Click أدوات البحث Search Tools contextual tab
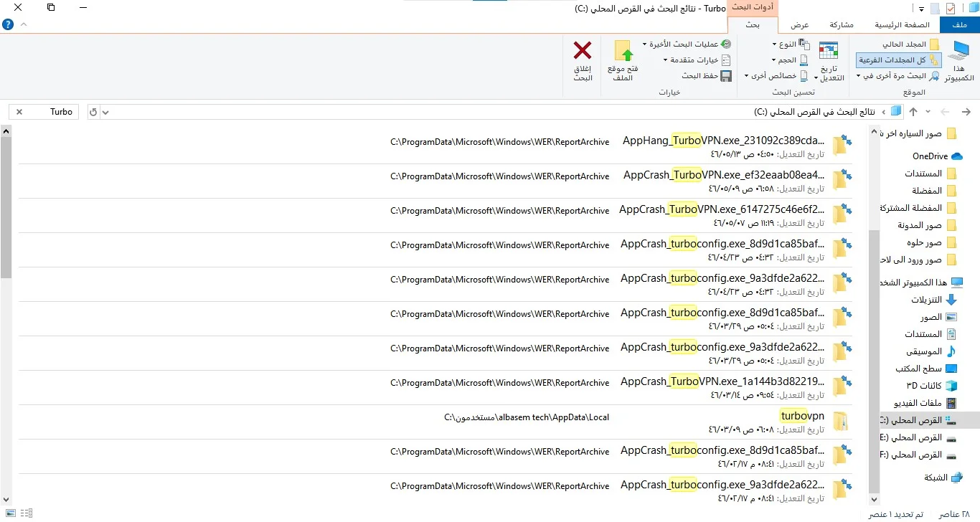 click(753, 7)
